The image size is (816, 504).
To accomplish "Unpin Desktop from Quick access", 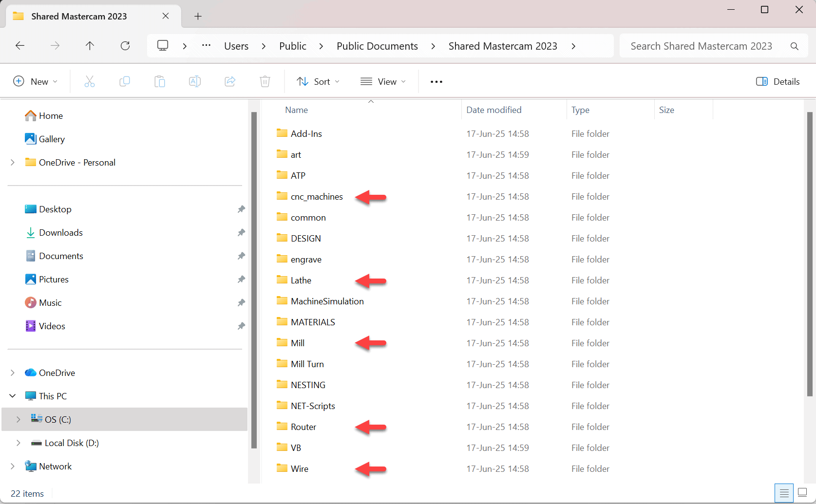I will tap(242, 209).
